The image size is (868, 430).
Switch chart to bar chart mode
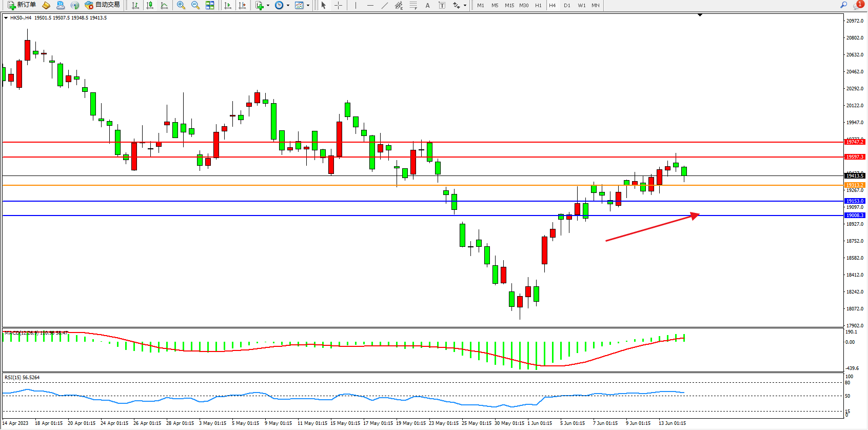click(x=135, y=5)
